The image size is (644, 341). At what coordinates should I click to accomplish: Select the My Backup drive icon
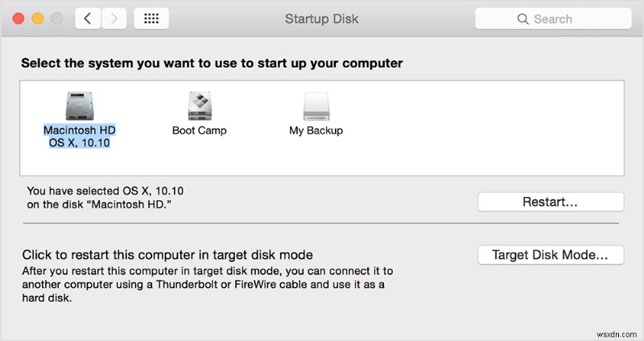click(x=316, y=105)
